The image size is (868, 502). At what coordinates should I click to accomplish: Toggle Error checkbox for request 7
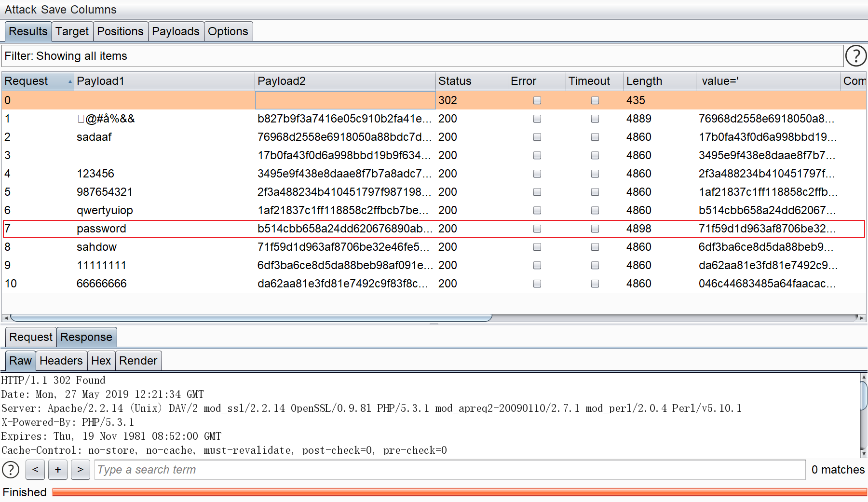(x=537, y=229)
